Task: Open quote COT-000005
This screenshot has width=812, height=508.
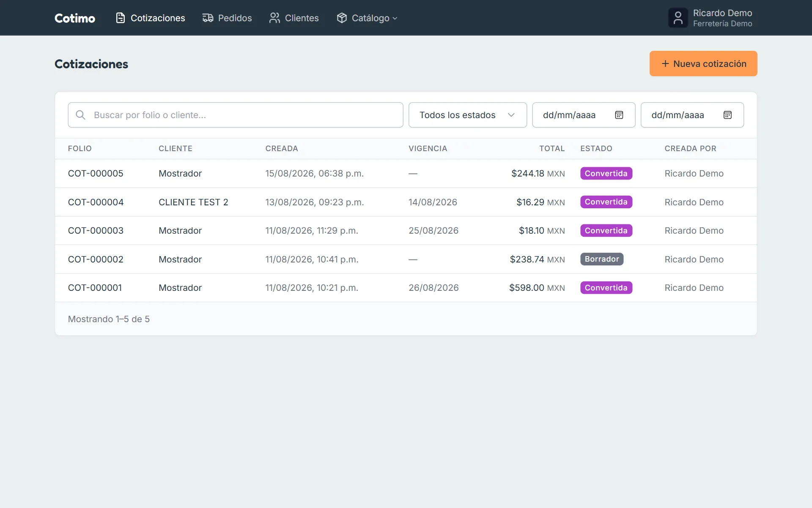Action: 96,174
